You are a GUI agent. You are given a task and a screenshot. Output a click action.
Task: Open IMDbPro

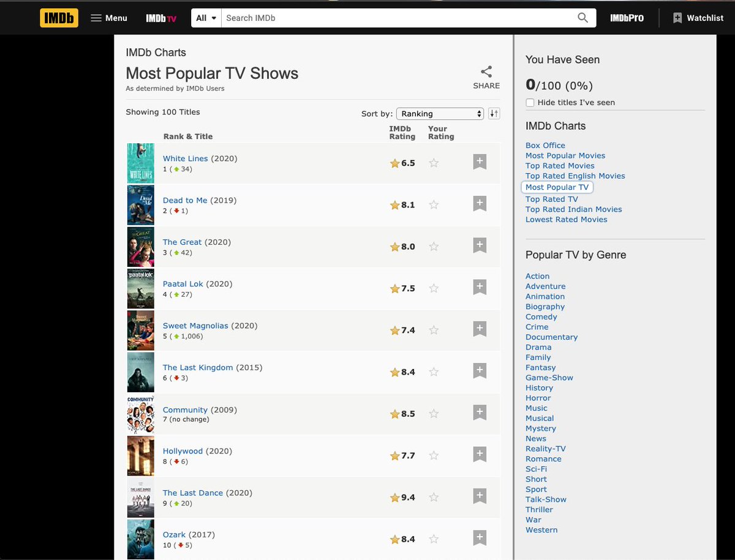pyautogui.click(x=627, y=18)
